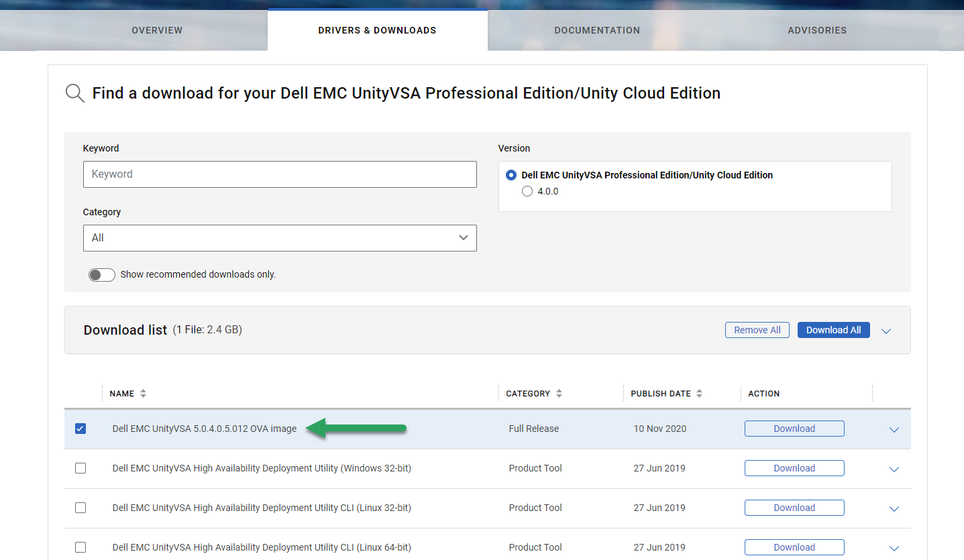This screenshot has width=964, height=560.
Task: Download the Deployment Utility CLI (Linux 32-bit)
Action: (794, 508)
